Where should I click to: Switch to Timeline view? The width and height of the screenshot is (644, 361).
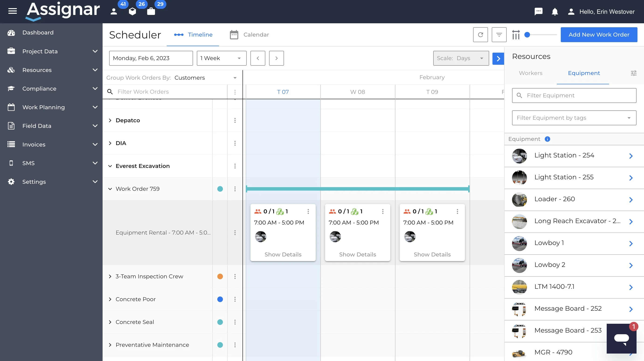pos(193,35)
